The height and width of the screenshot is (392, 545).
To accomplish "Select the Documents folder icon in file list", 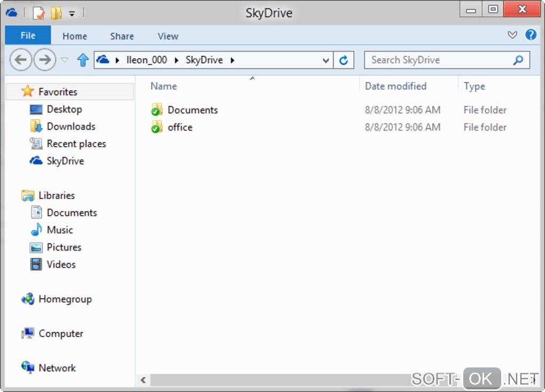I will coord(157,109).
